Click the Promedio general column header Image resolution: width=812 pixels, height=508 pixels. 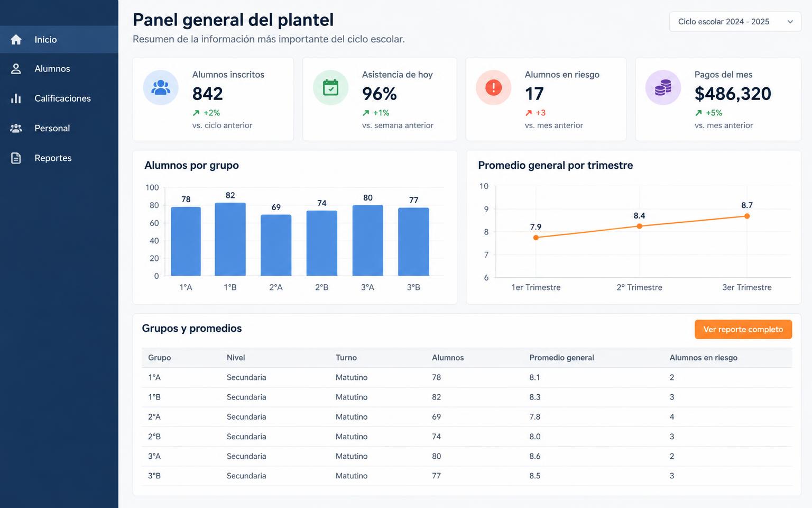click(561, 358)
